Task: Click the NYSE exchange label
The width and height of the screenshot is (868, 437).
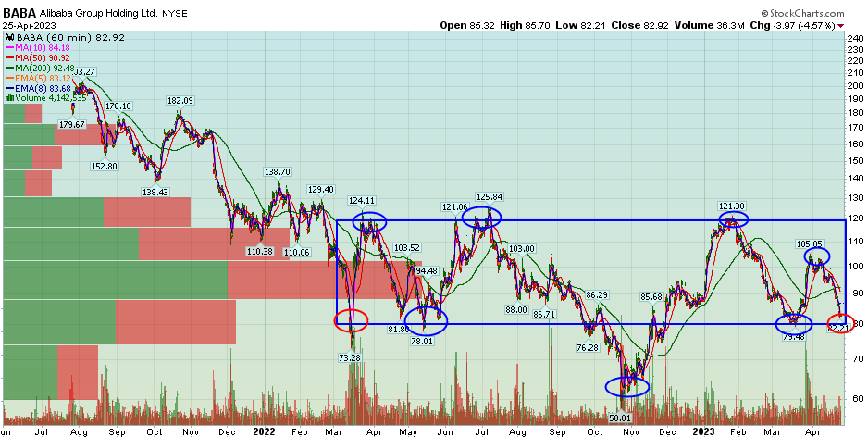Action: [x=173, y=12]
